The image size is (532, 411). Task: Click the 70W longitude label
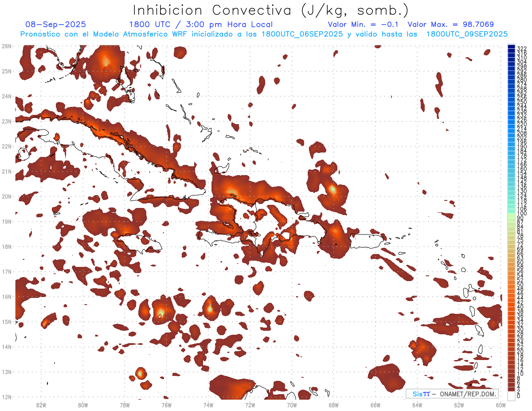(x=292, y=405)
